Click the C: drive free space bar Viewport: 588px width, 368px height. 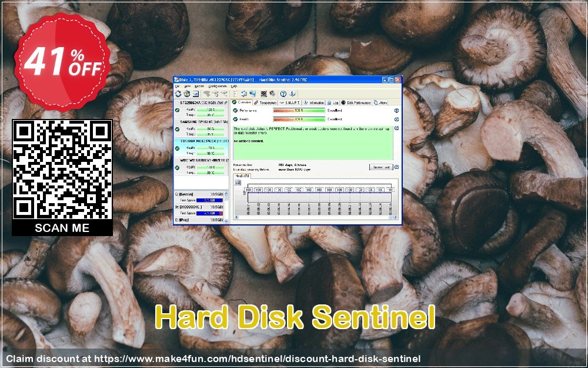click(210, 201)
